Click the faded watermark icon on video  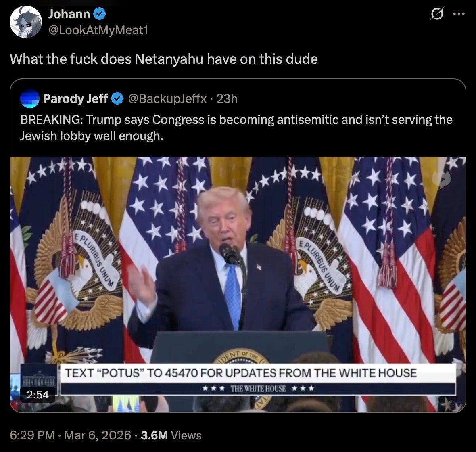click(x=442, y=180)
